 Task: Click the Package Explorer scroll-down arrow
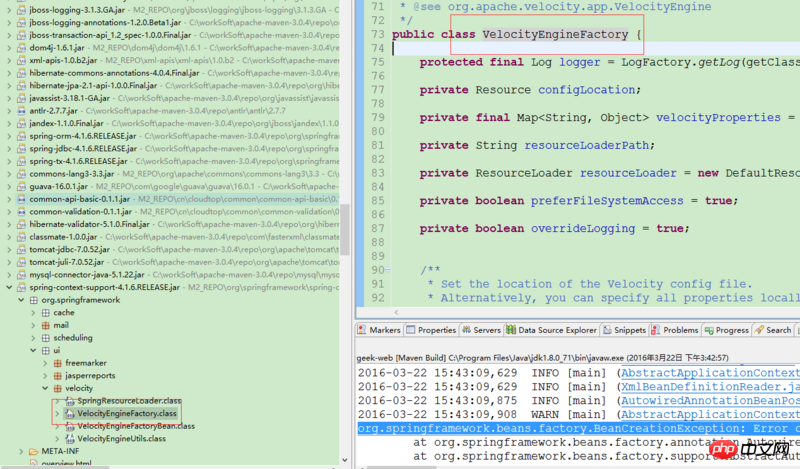point(345,460)
